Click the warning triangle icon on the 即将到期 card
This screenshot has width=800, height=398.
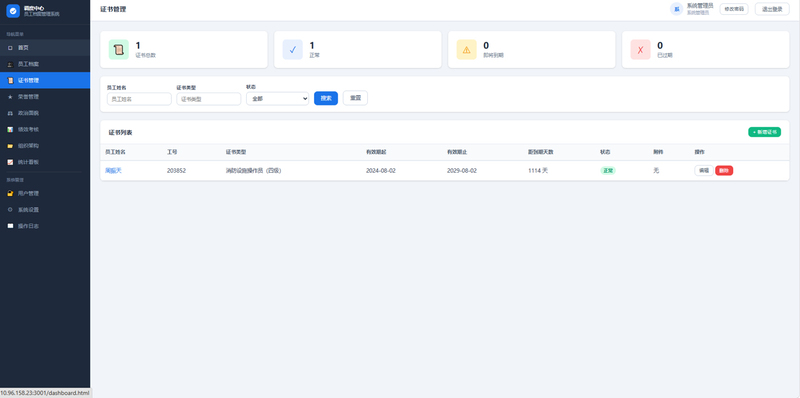pyautogui.click(x=466, y=49)
